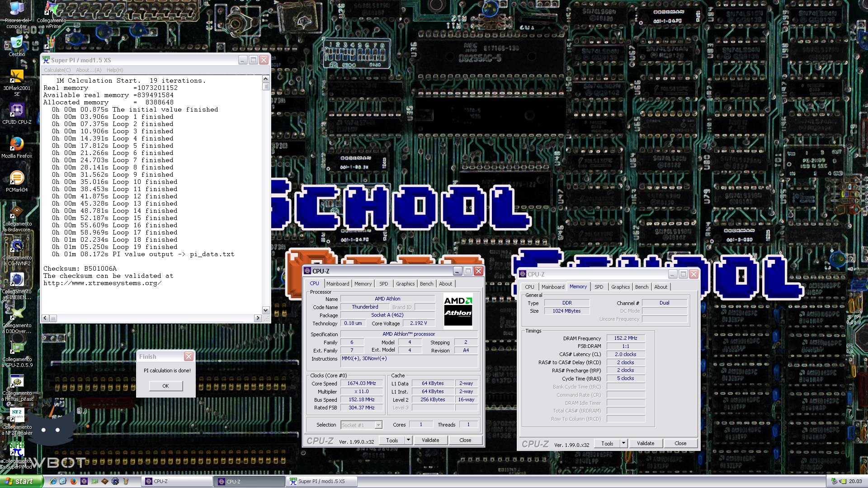Close the Finish dialog with X
This screenshot has height=488, width=868.
[189, 357]
